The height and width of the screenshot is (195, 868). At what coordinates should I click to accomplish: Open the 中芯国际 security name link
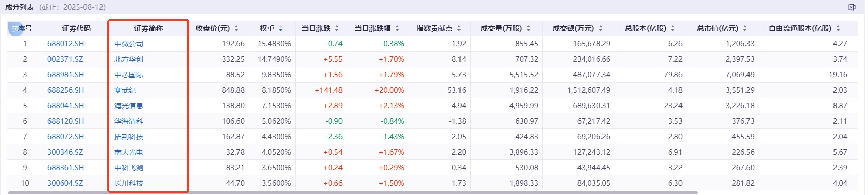tap(129, 75)
